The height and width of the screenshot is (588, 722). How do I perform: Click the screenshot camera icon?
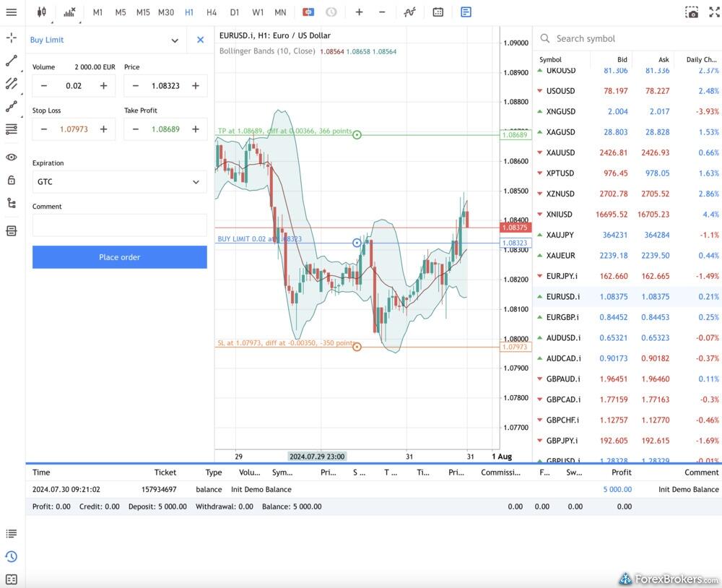[x=692, y=12]
